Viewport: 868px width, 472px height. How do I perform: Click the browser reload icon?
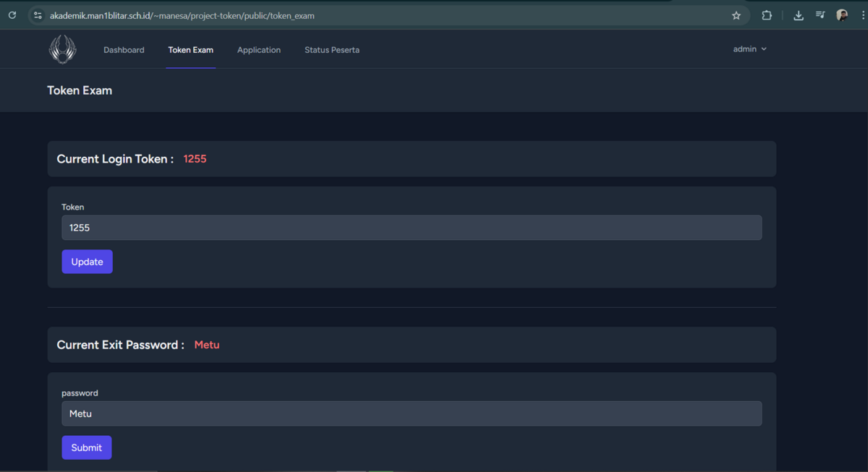tap(12, 15)
